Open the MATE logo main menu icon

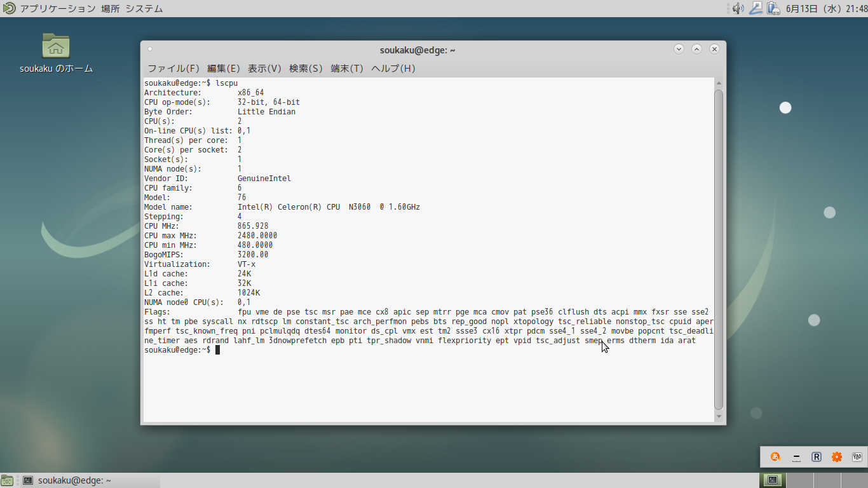pyautogui.click(x=8, y=8)
